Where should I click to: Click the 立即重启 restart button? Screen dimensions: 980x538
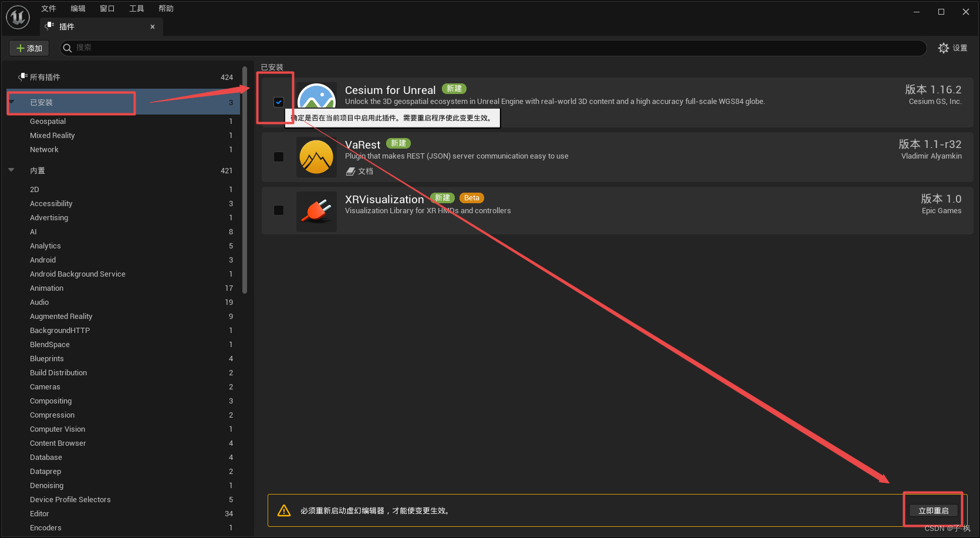[934, 510]
